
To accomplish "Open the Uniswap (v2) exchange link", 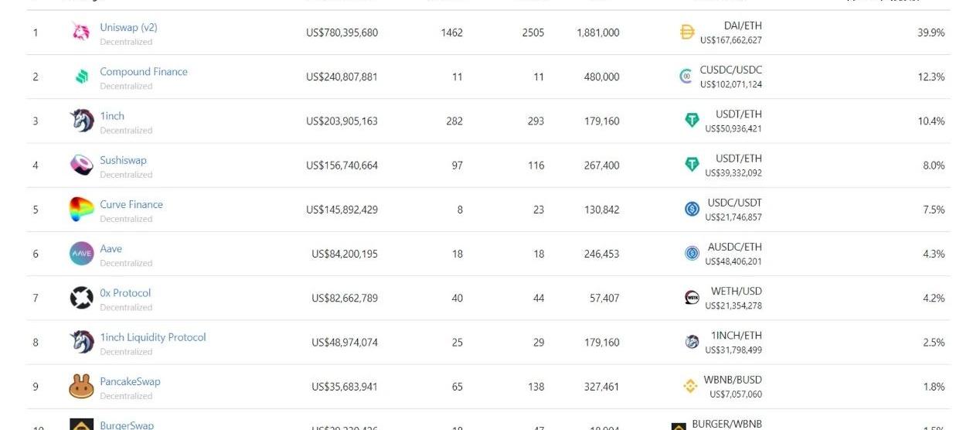I will pyautogui.click(x=128, y=27).
